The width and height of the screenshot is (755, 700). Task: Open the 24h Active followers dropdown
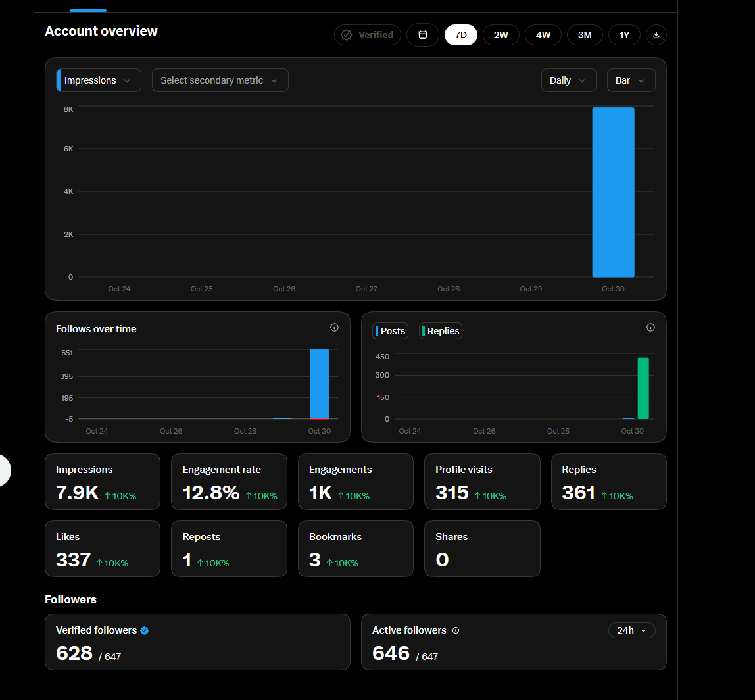[632, 630]
